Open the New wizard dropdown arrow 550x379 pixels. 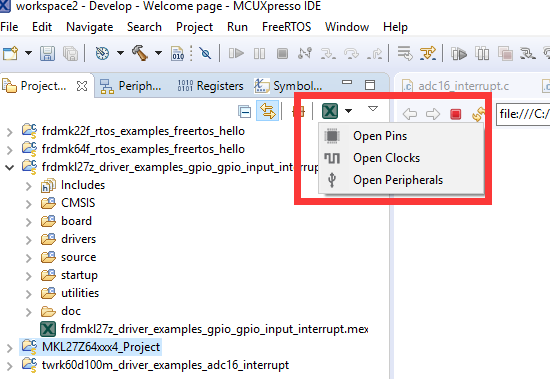(28, 53)
